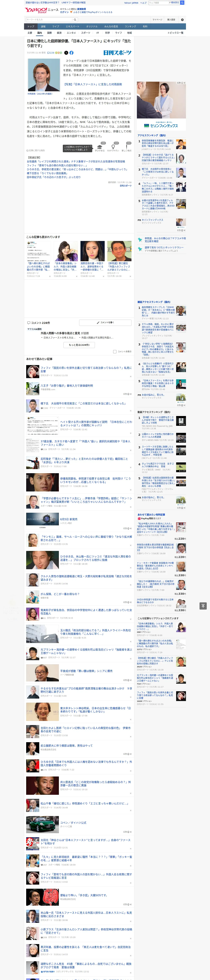
Task: Open 参院選、みんなの関心は？ヤフコメや政党比較を確認 link
Action: tap(165, 240)
